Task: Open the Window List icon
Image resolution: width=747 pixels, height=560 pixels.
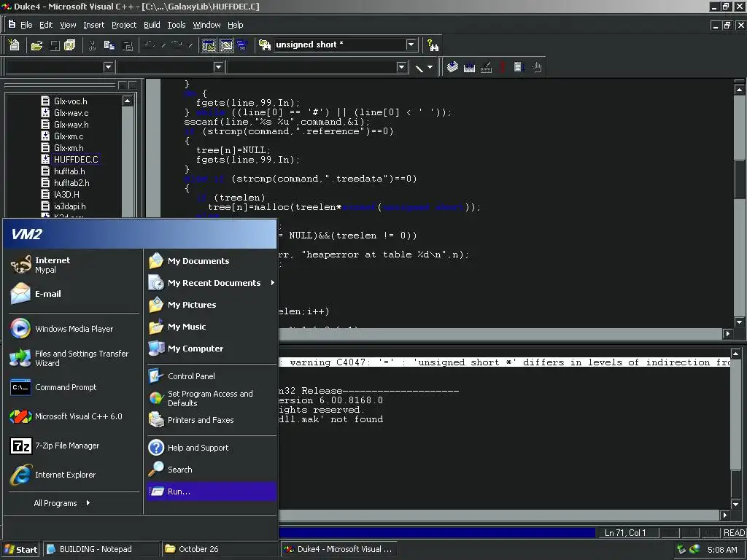Action: [x=242, y=45]
